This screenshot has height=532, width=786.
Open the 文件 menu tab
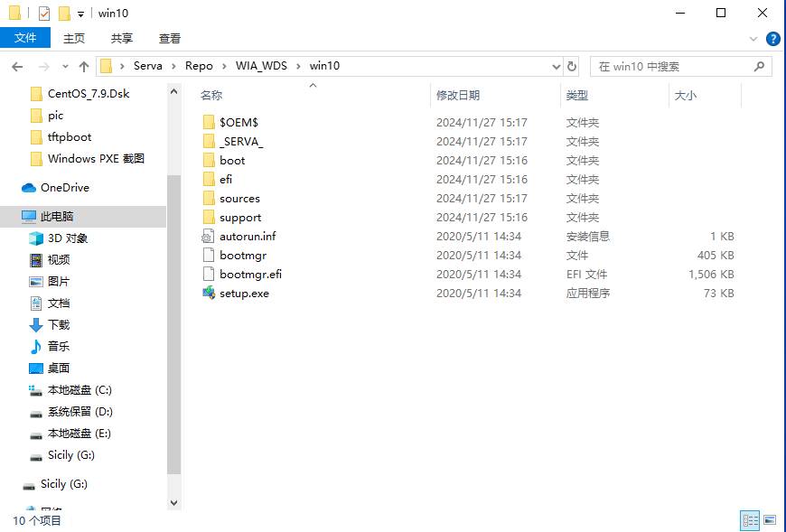pyautogui.click(x=26, y=38)
